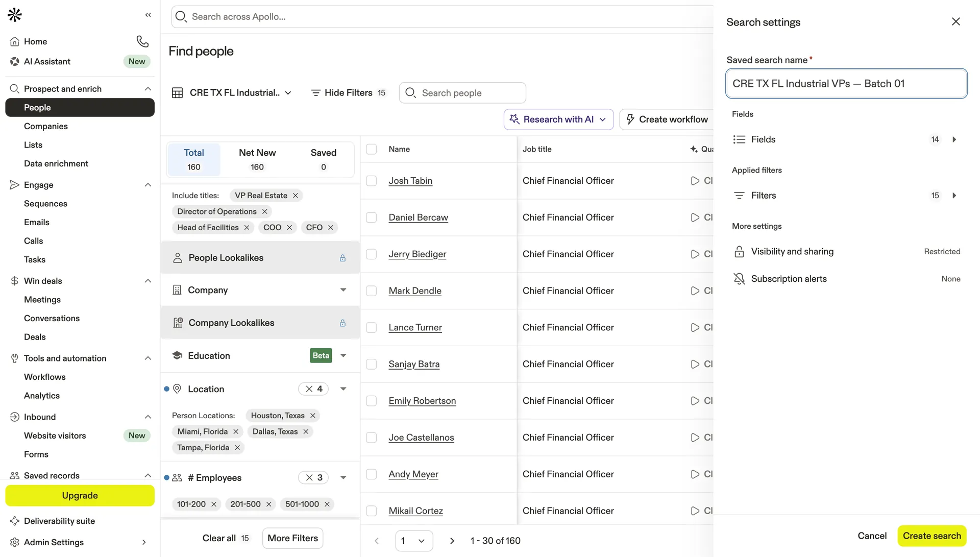The height and width of the screenshot is (557, 980).
Task: Click the phone dialer icon beside Home
Action: (142, 41)
